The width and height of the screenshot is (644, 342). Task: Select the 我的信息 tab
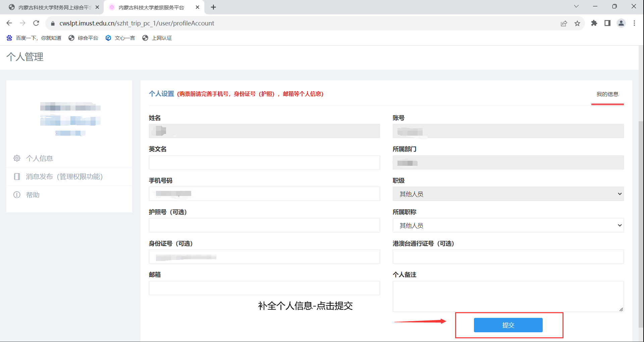coord(607,94)
